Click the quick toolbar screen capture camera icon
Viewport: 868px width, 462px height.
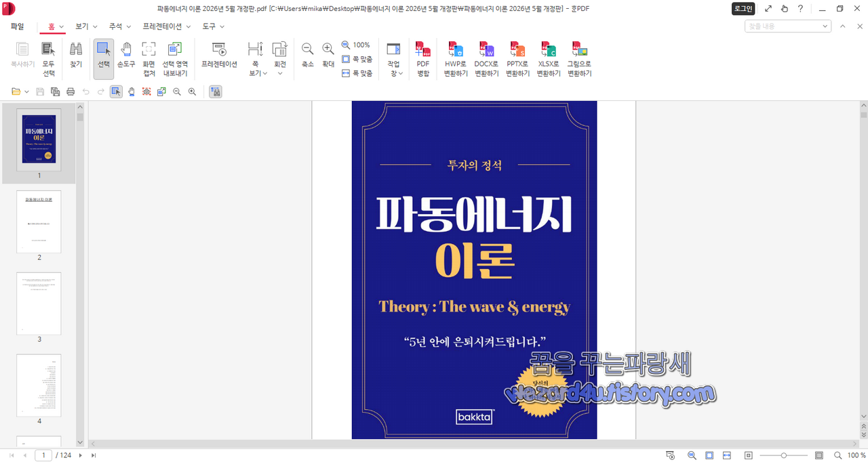(x=146, y=91)
